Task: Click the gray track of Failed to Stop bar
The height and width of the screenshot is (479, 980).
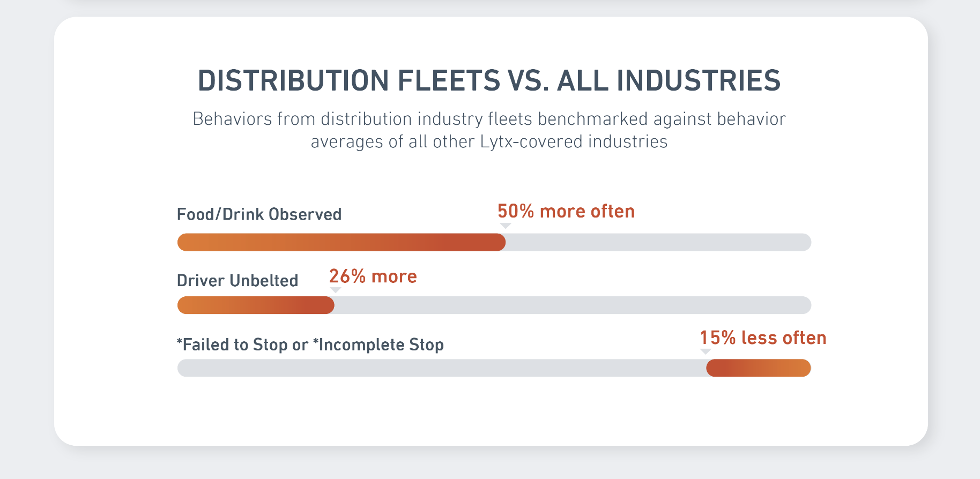Action: pos(441,368)
